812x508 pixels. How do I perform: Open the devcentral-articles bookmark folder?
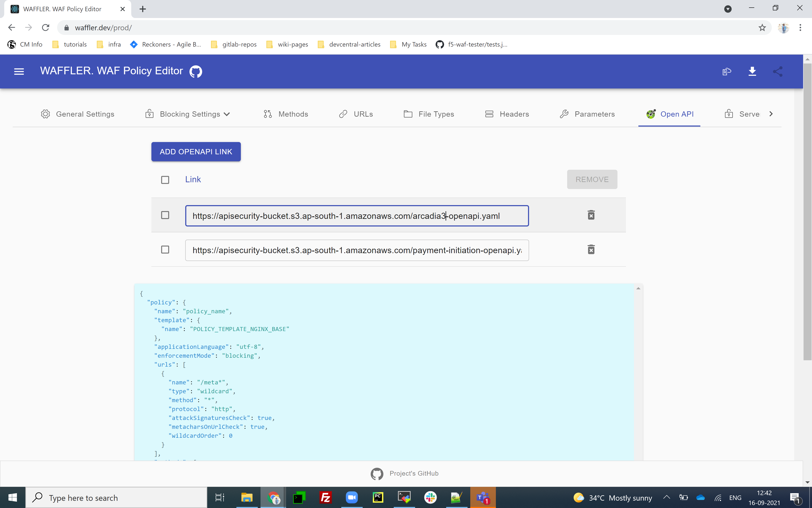pos(349,44)
